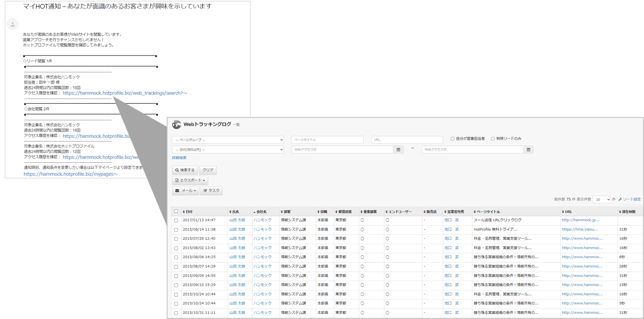Screen dimensions: 644x319
Task: Sort table by URL column header
Action: (x=567, y=212)
